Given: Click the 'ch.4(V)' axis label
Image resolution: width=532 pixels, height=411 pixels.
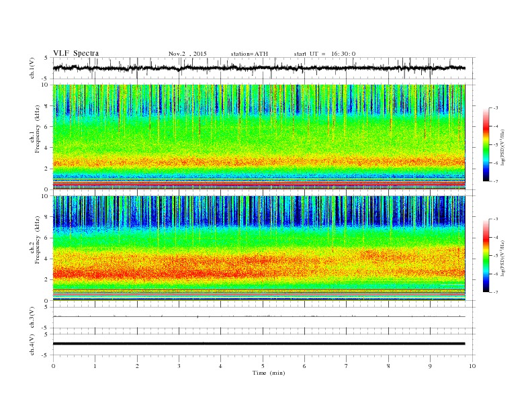Looking at the screenshot, I should click(32, 345).
